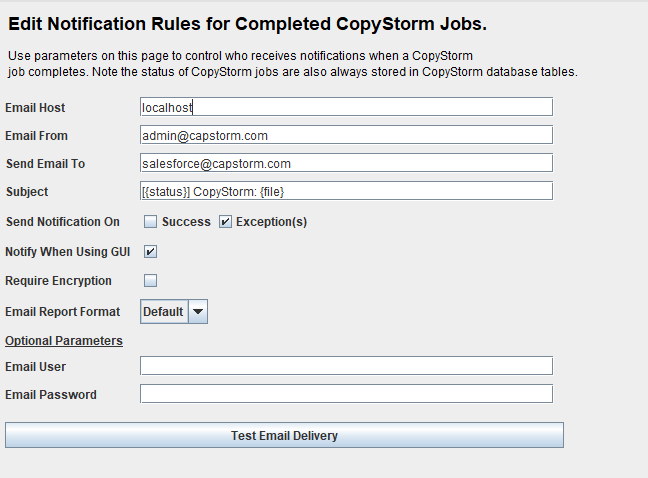Screen dimensions: 648x478
Task: Select the Send Email To field
Action: (x=346, y=163)
